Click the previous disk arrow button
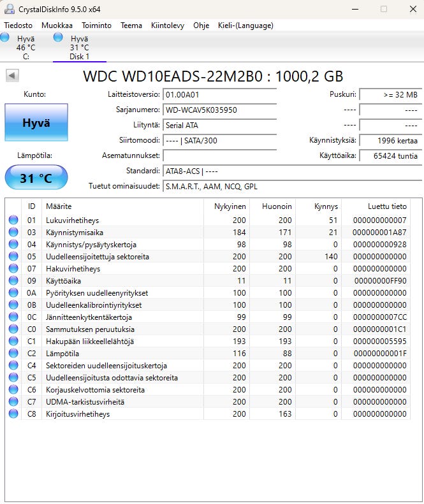Screen dimensions: 424x504 click(x=12, y=76)
